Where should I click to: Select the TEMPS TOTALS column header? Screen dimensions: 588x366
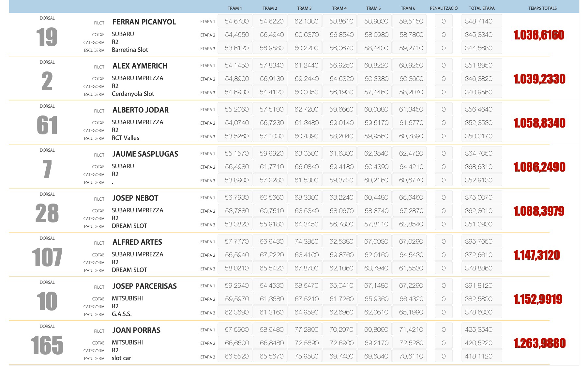[x=542, y=8]
